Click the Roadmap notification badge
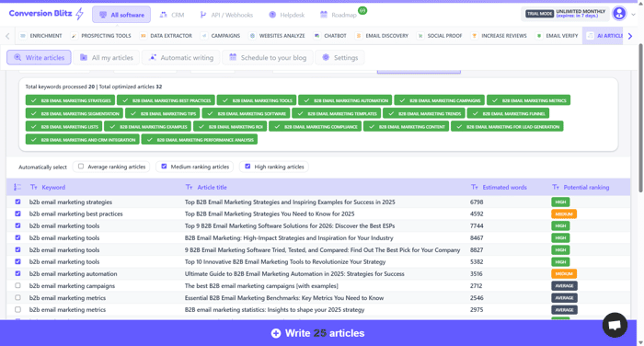644x346 pixels. coord(362,10)
